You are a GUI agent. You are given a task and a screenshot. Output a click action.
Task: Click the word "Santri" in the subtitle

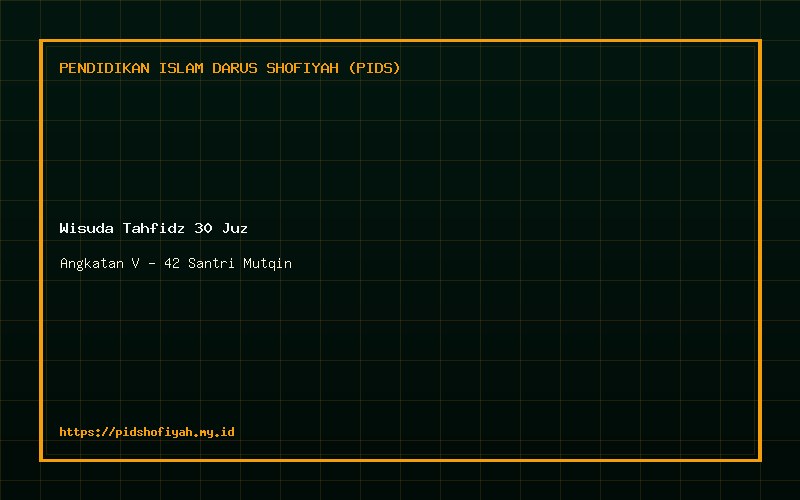pos(211,263)
